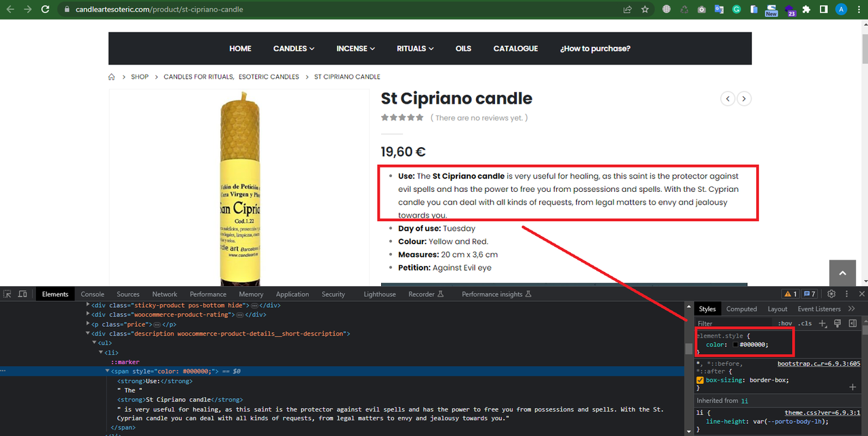
Task: Switch to the Console tab
Action: point(92,294)
